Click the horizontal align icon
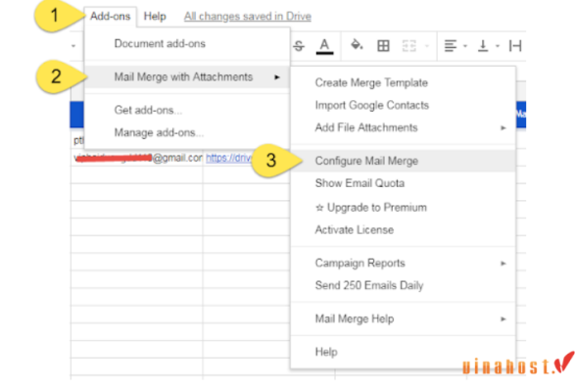 pyautogui.click(x=451, y=46)
